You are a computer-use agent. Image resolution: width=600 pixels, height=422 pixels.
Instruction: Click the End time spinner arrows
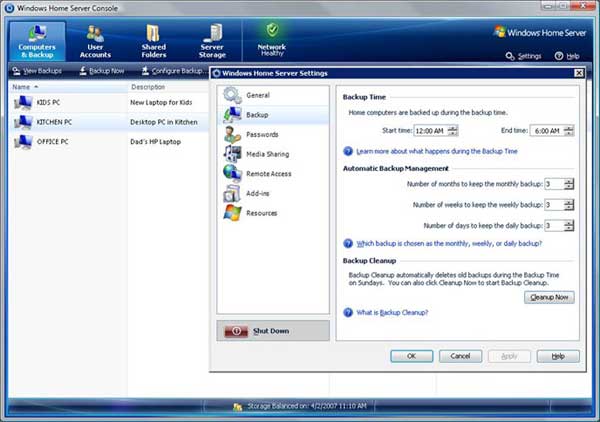tap(569, 131)
